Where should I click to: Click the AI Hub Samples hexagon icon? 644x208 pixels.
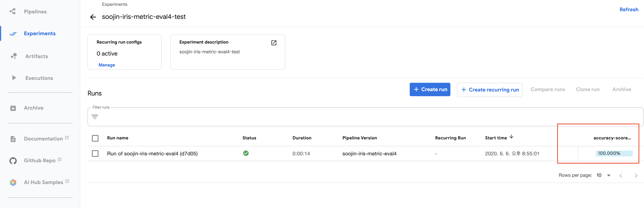pyautogui.click(x=13, y=182)
